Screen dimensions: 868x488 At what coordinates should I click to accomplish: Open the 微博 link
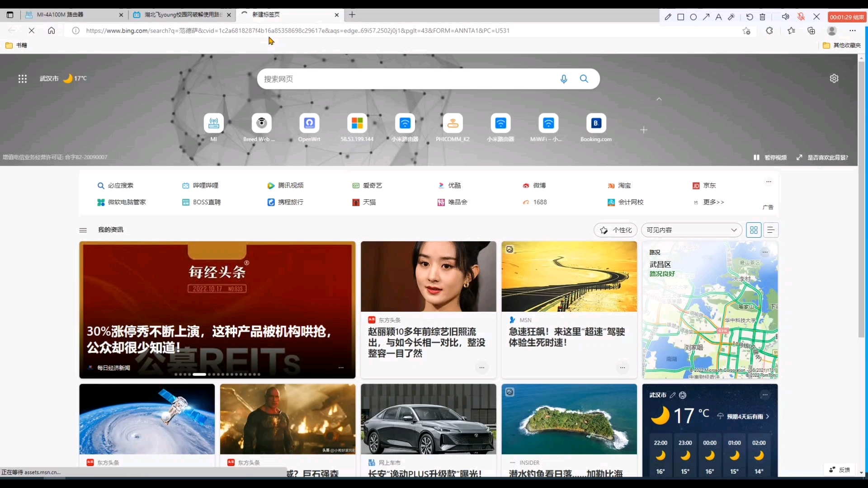pos(534,186)
